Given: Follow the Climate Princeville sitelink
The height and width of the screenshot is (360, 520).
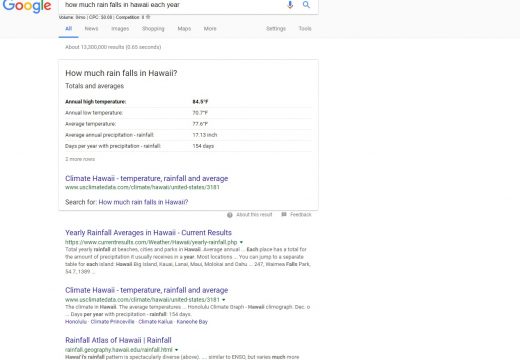Looking at the screenshot, I should click(x=112, y=322).
